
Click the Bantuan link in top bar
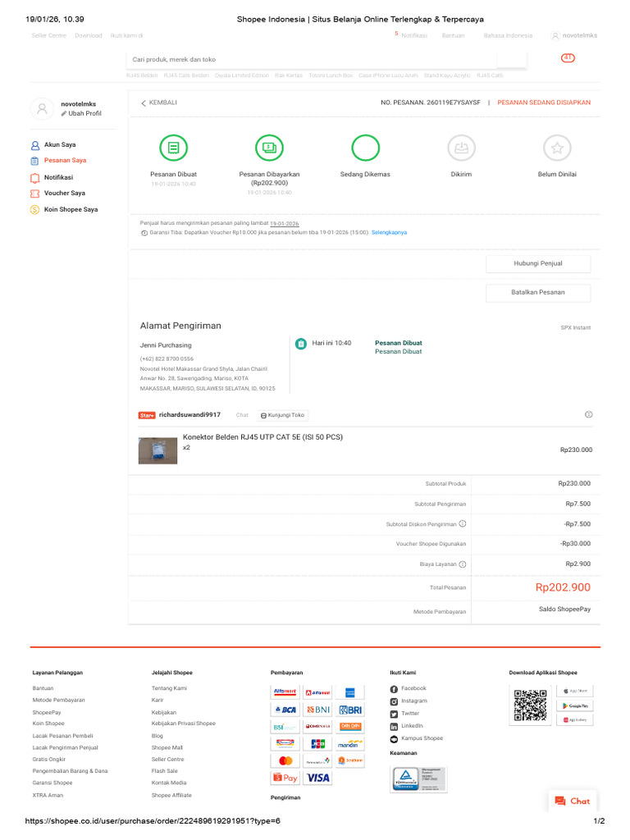coord(453,35)
